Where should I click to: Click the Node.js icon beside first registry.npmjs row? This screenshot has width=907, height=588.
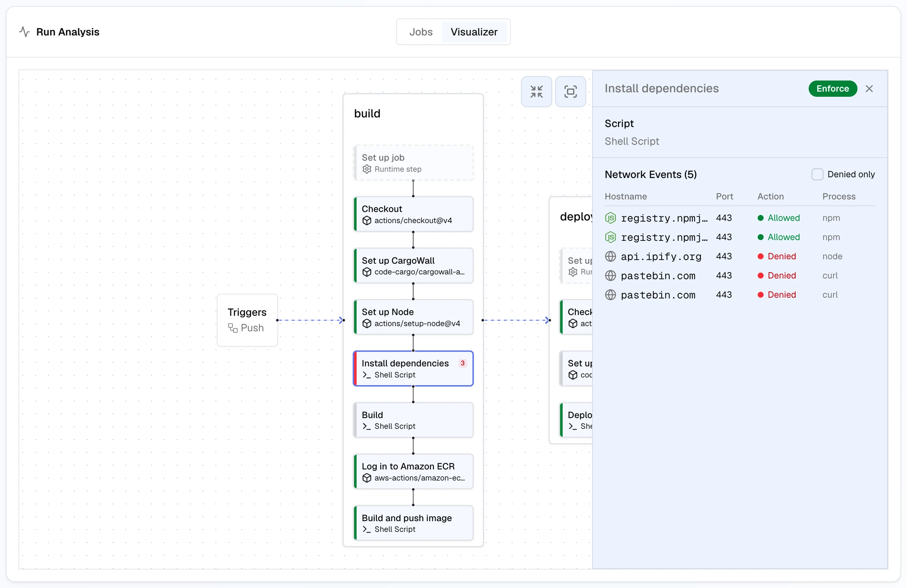pyautogui.click(x=610, y=218)
